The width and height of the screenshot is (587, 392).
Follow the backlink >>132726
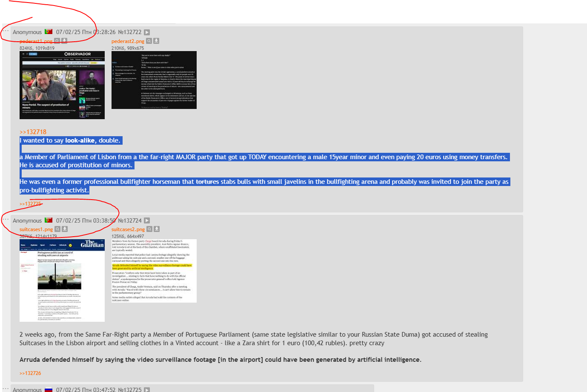[30, 373]
